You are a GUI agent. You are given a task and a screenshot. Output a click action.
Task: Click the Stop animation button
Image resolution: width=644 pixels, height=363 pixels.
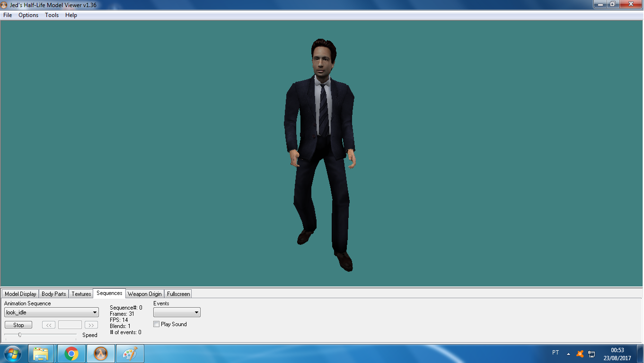coord(18,325)
